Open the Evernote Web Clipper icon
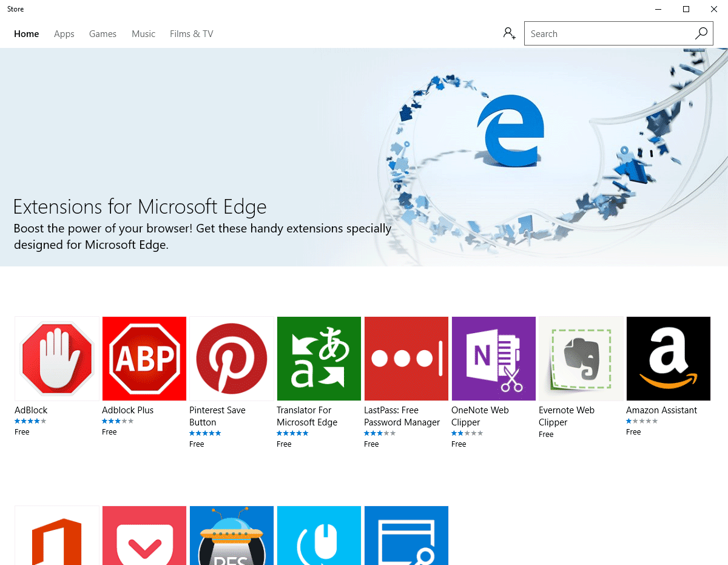The image size is (728, 565). (581, 359)
